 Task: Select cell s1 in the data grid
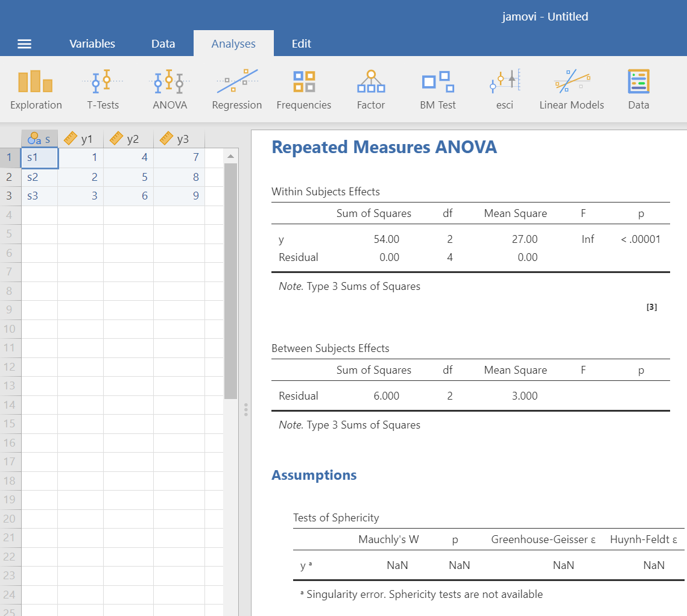pyautogui.click(x=39, y=158)
